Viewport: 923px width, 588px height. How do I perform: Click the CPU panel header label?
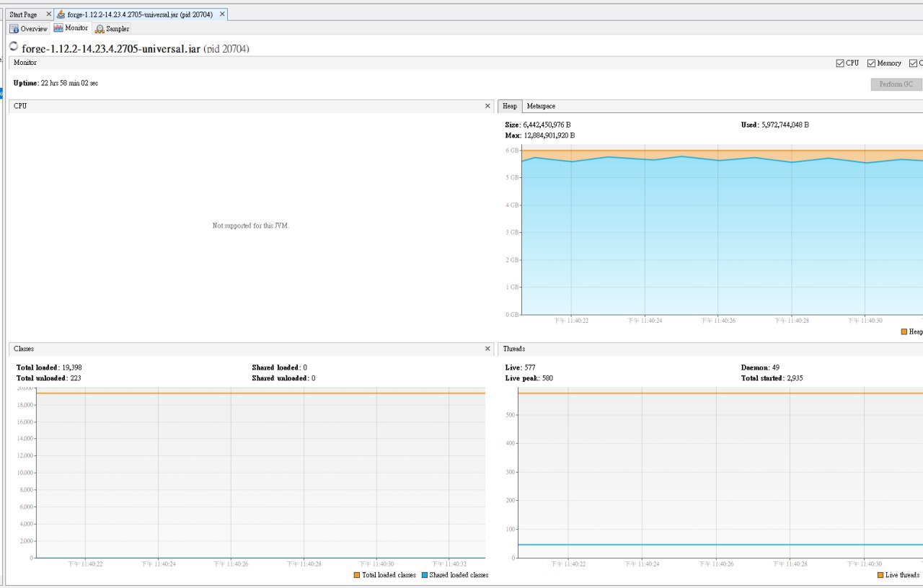point(20,106)
